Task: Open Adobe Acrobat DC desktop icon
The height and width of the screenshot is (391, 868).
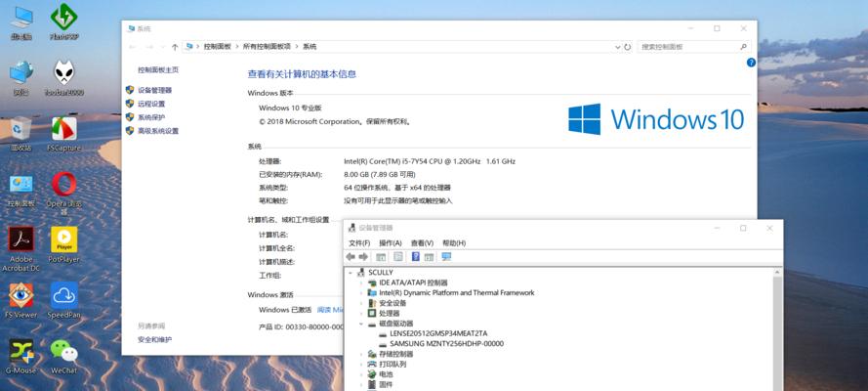Action: tap(21, 248)
